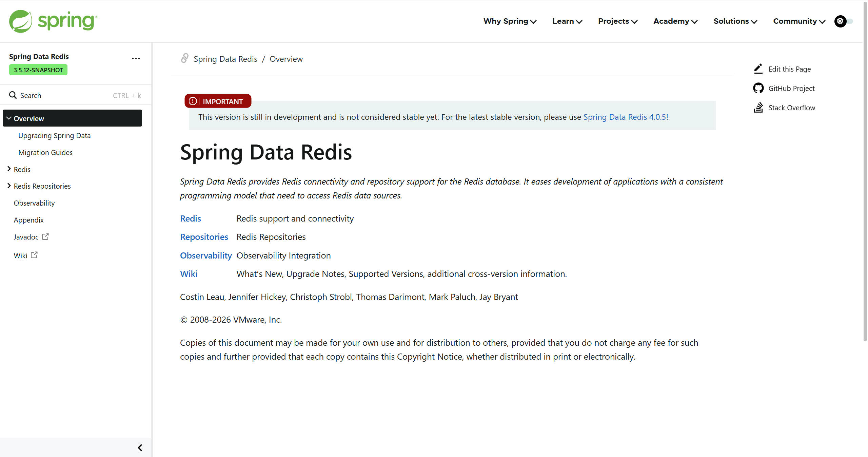Screen dimensions: 868x457
Task: Click the 3.5.12-SNAPSHOT version badge
Action: 38,70
